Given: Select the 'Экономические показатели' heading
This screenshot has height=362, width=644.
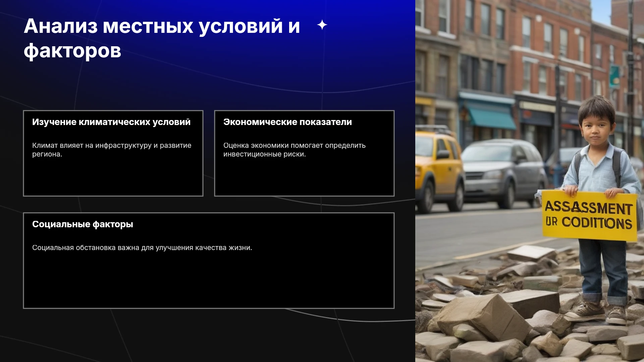Looking at the screenshot, I should 287,122.
